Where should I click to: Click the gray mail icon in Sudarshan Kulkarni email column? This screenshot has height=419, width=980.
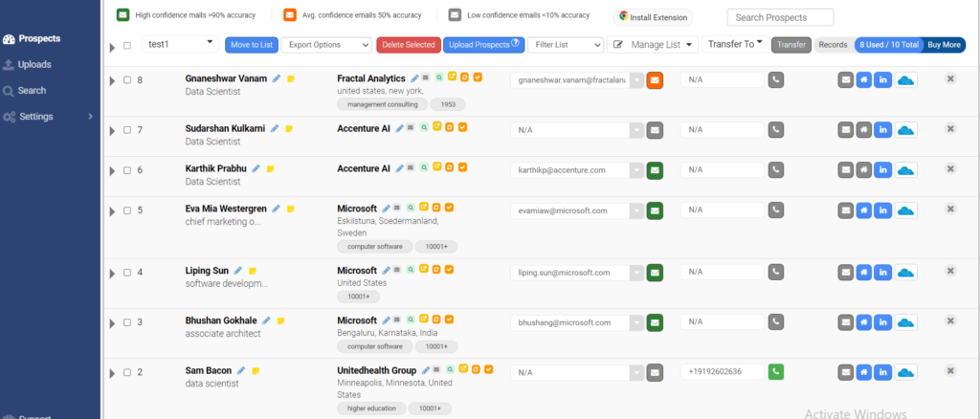[x=655, y=130]
